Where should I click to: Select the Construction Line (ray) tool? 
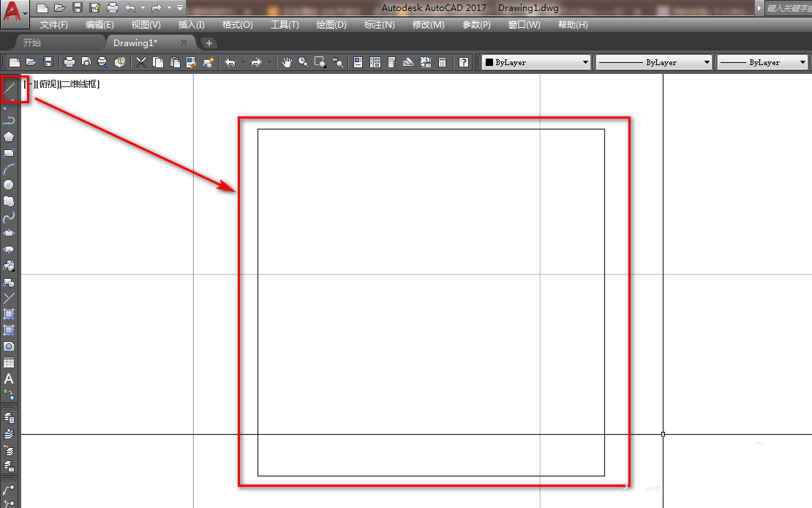8,105
